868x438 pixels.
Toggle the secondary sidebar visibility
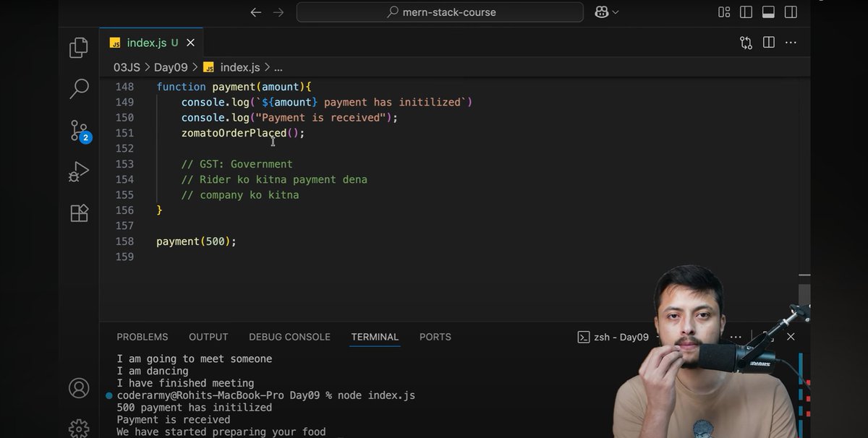pos(791,12)
